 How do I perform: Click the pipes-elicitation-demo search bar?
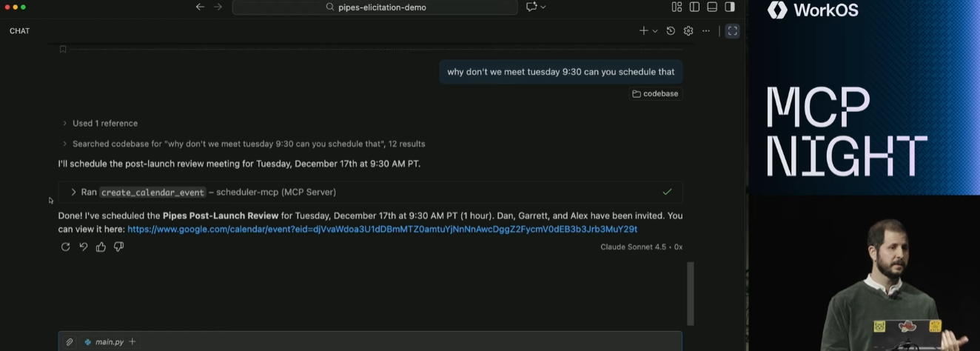tap(375, 7)
